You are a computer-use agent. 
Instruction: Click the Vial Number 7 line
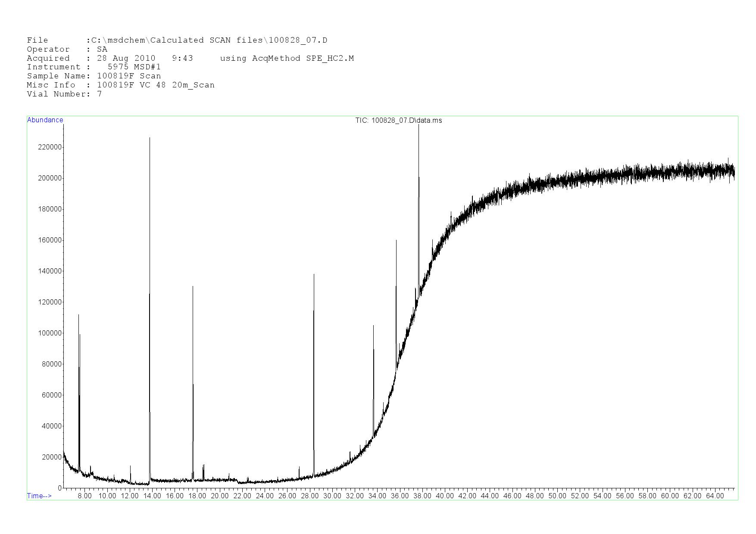click(x=64, y=94)
